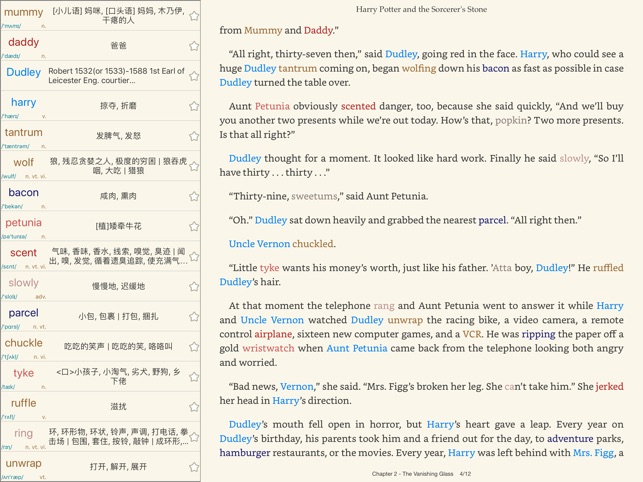
Task: Select 'tyke' headword in sidebar
Action: (x=23, y=373)
